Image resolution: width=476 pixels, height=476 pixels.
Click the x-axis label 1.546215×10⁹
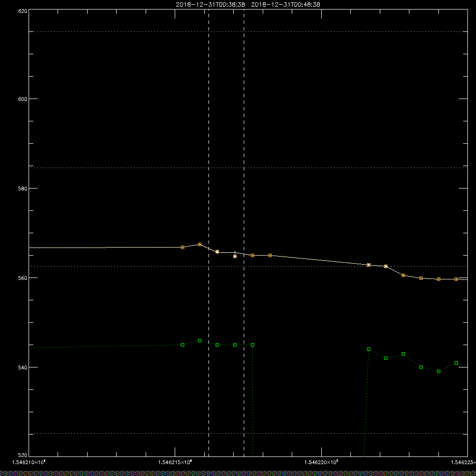pos(175,462)
